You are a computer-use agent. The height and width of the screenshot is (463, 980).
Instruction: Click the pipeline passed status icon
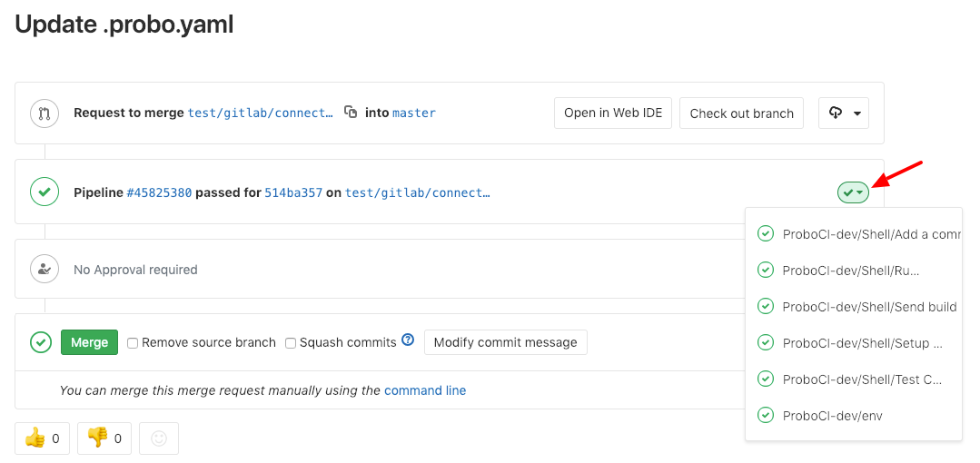click(44, 192)
